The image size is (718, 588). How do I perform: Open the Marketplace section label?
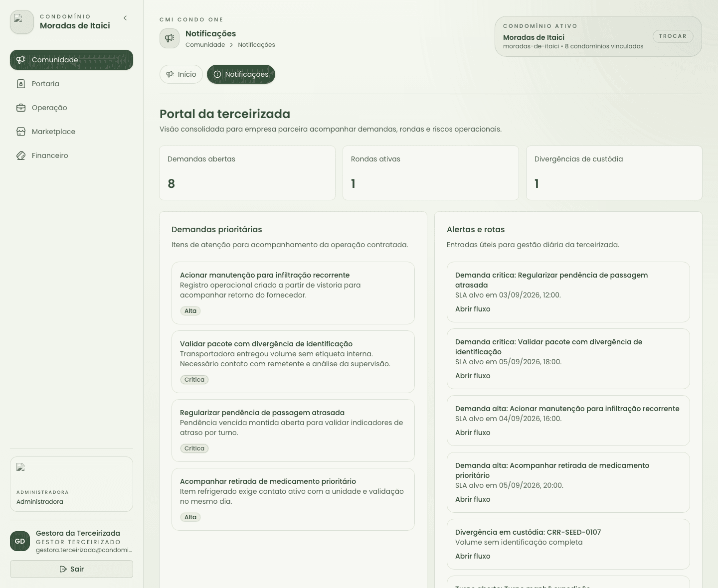pos(53,132)
